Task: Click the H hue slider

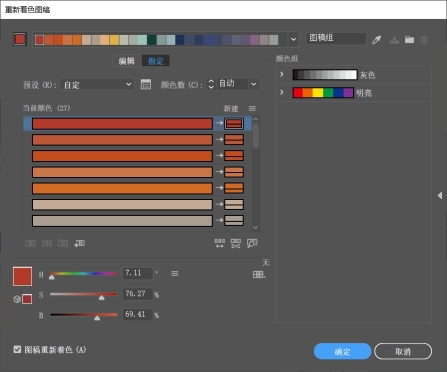Action: (84, 274)
